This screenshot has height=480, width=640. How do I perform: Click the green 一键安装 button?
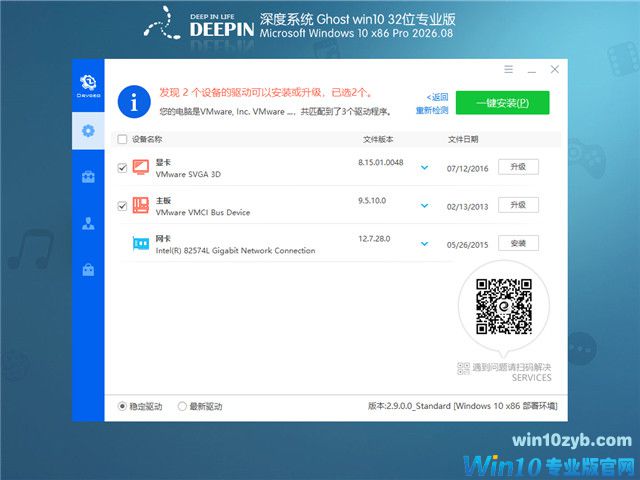502,103
